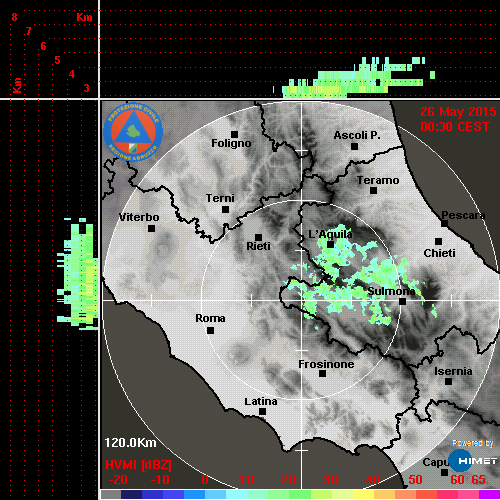The width and height of the screenshot is (500, 500).
Task: Click the top vertical cross-section echo plot
Action: pyautogui.click(x=353, y=78)
